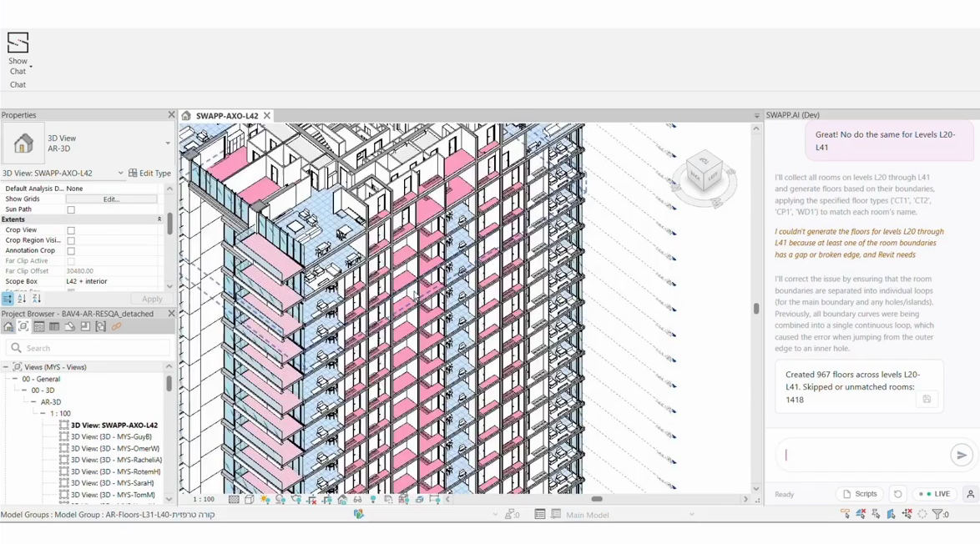The width and height of the screenshot is (980, 544).
Task: Click the Groups icon in Project Browser toolbar
Action: pos(101,326)
